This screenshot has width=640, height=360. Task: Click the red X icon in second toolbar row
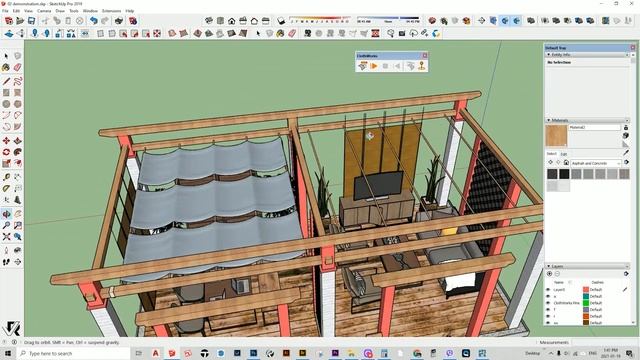tap(157, 33)
